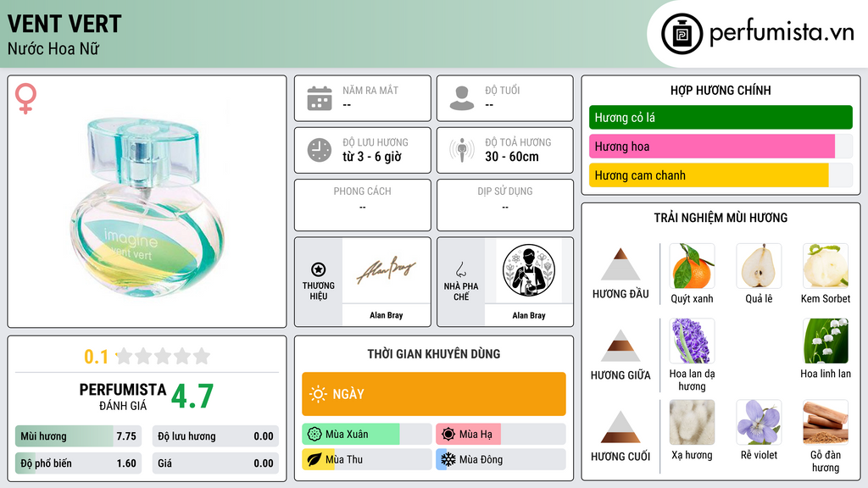Open the Quýt xanh note image
The width and height of the screenshot is (868, 488).
692,266
